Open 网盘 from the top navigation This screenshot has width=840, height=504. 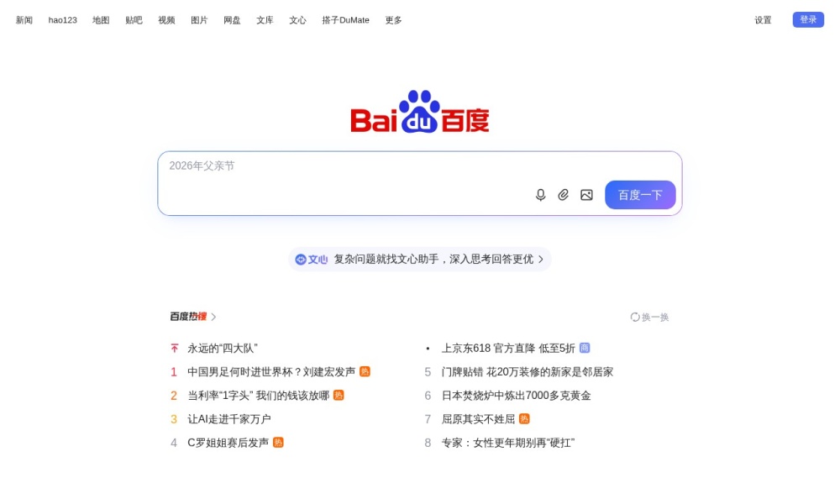click(x=232, y=20)
